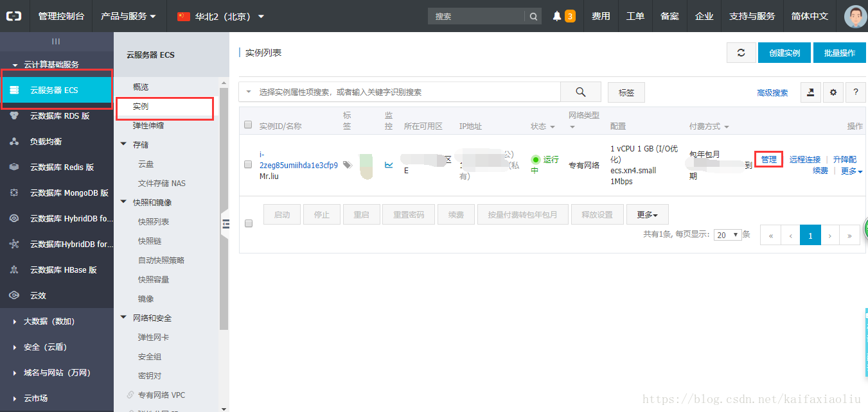Viewport: 868px width, 412px height.
Task: Open 高级搜索 link
Action: click(772, 92)
